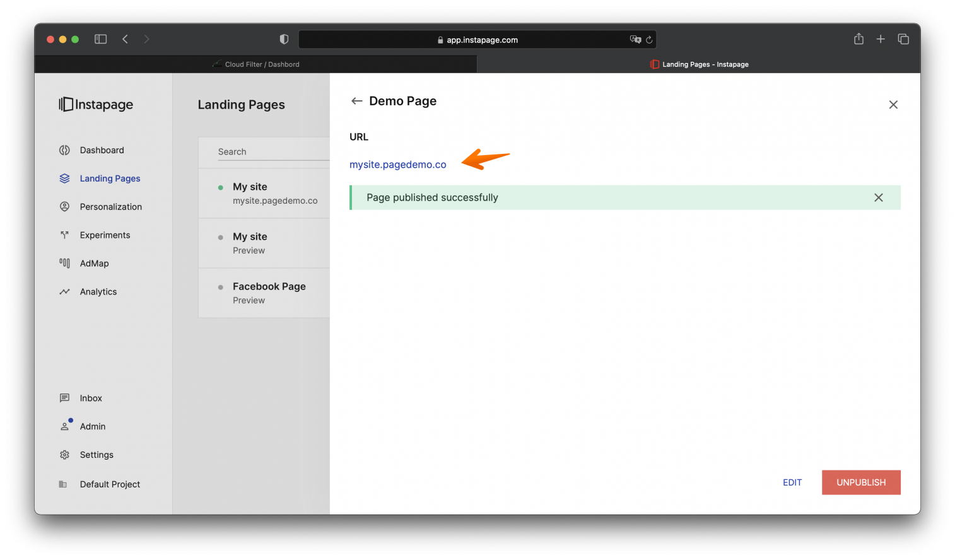Switch to Cloud Filter / Dashbord tab
Viewport: 955px width, 560px height.
click(x=255, y=64)
